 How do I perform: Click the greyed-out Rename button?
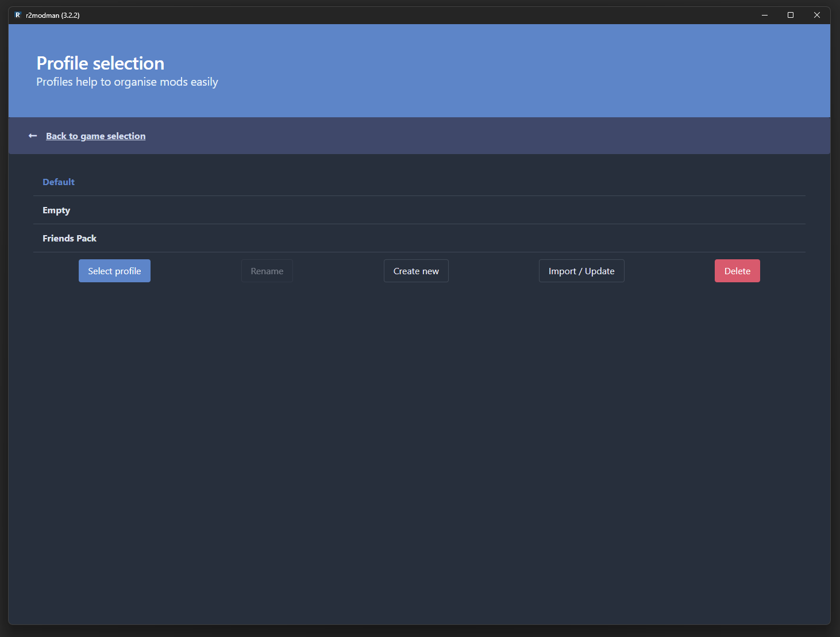267,271
